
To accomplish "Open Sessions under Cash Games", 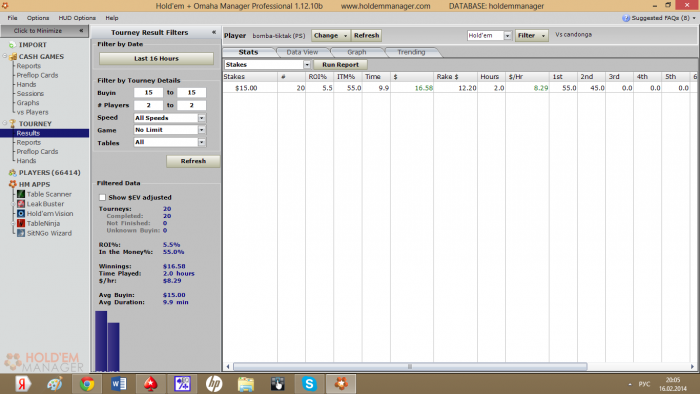I will [30, 94].
